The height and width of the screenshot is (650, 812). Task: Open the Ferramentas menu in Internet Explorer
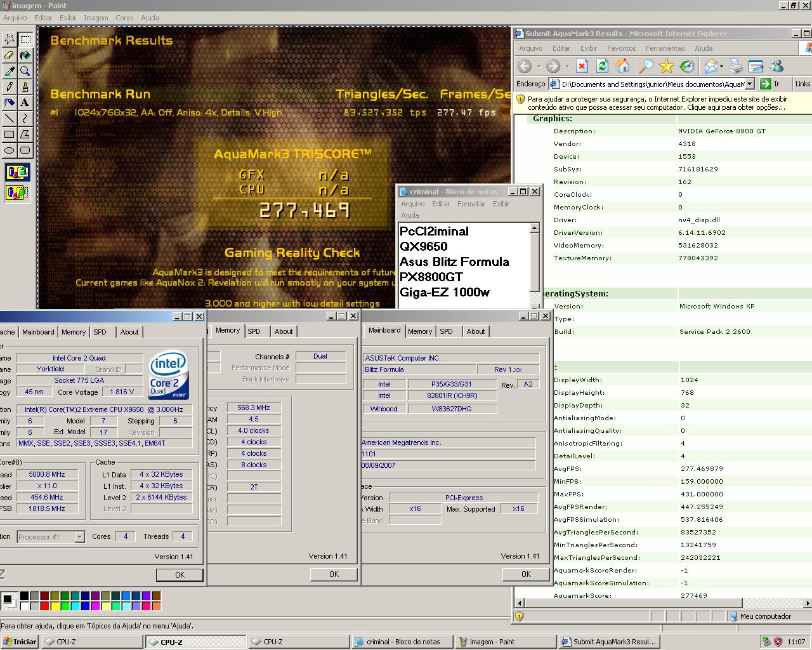(665, 48)
